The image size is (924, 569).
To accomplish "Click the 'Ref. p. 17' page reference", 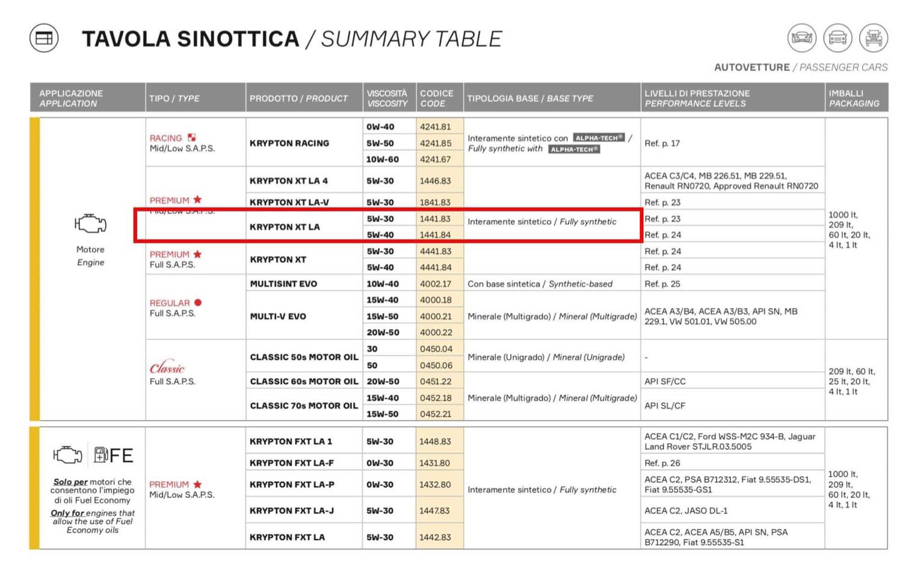I will point(662,143).
